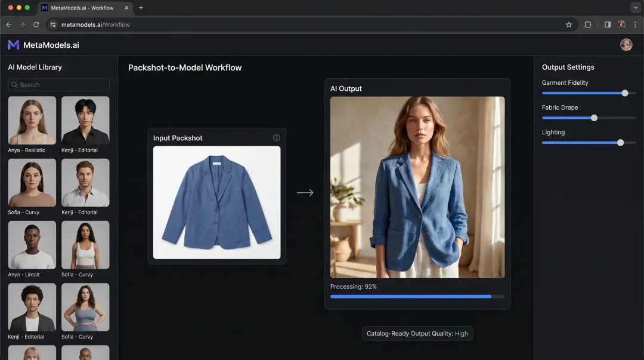The image size is (644, 360).
Task: Open the Chrome three-dot menu
Action: [x=635, y=24]
